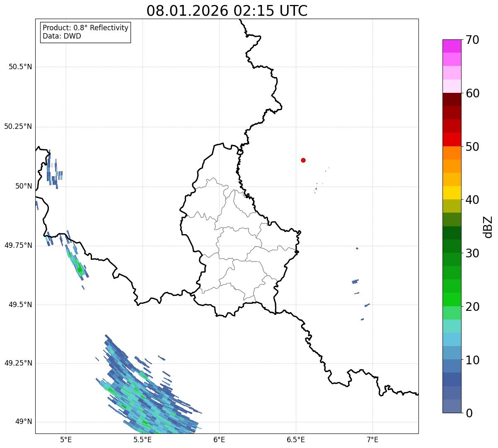Select the 49.5°N latitude label
The width and height of the screenshot is (498, 448).
tap(20, 305)
